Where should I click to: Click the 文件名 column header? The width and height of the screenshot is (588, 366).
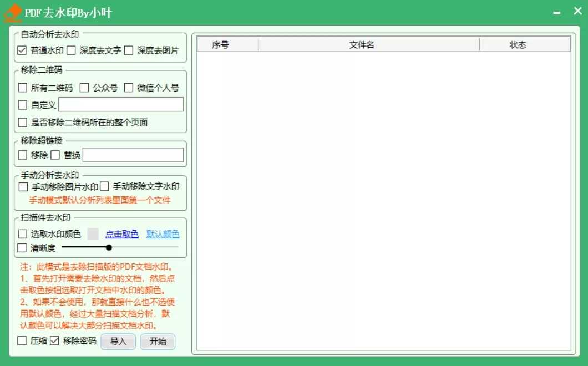click(x=362, y=45)
